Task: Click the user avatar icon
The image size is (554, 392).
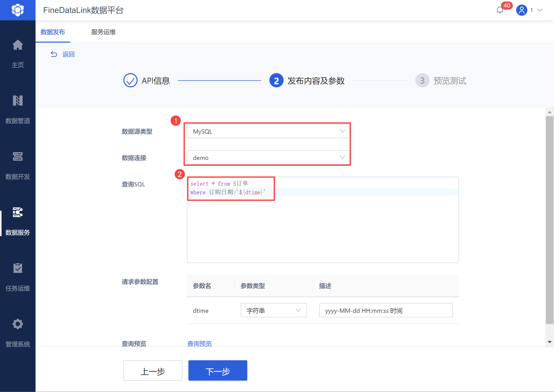Action: tap(522, 10)
